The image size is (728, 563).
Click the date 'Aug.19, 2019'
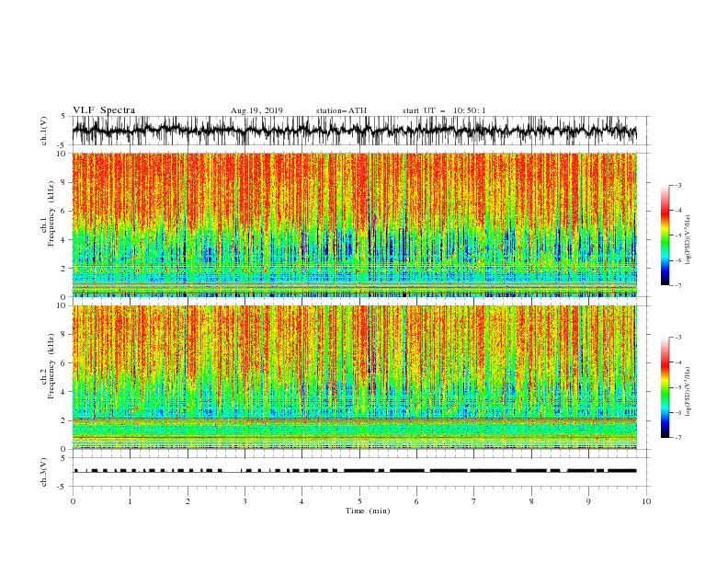pos(256,110)
